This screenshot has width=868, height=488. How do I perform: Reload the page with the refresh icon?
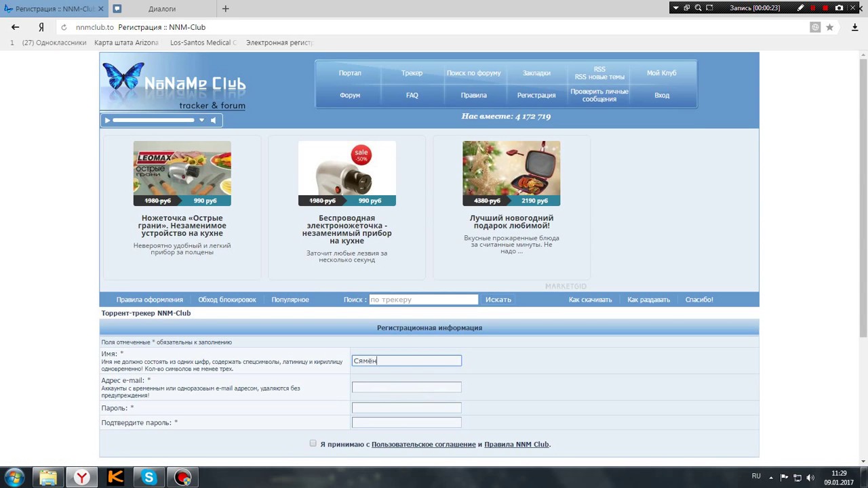64,27
